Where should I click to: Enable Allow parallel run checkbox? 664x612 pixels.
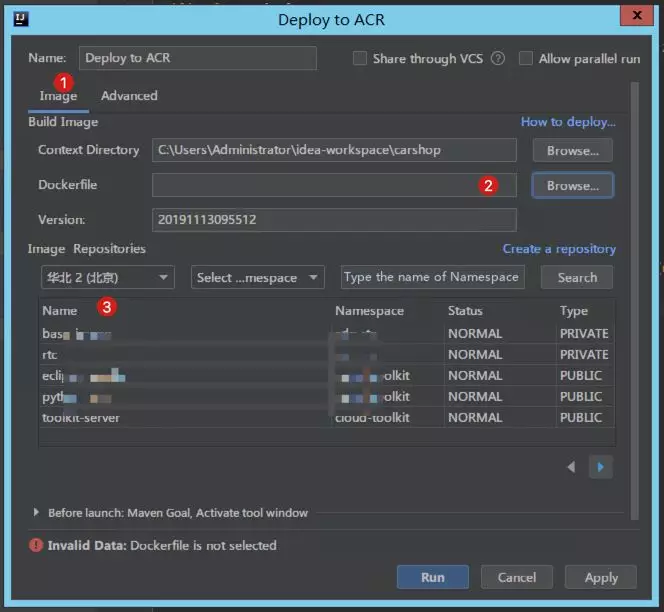coord(526,58)
